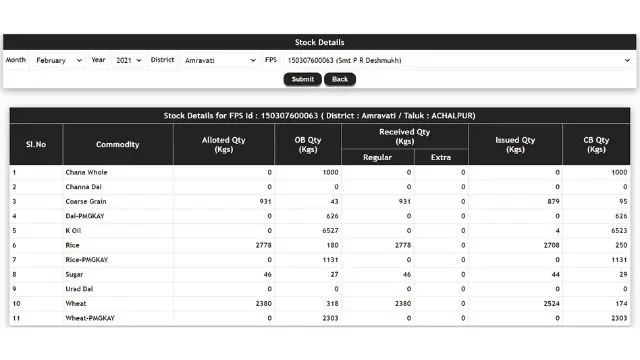Click K Oil issued quantity 4
640x360 pixels.
click(x=558, y=231)
